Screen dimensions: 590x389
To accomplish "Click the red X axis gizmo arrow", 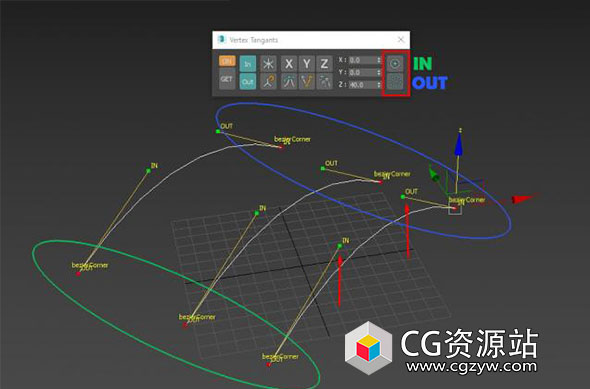I will pyautogui.click(x=523, y=198).
